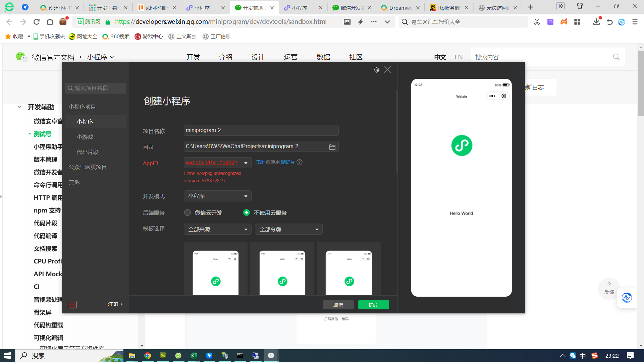Click the search magnifier in docs header
The width and height of the screenshot is (644, 362).
click(616, 57)
